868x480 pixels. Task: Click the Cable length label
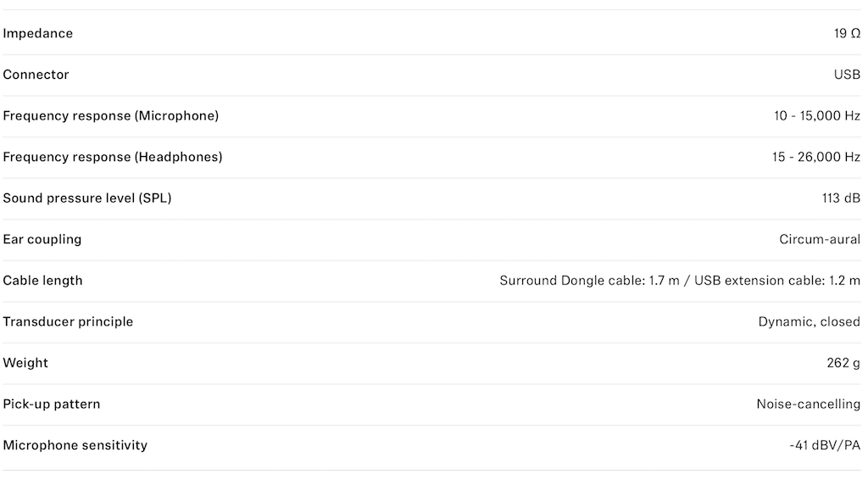(x=43, y=281)
